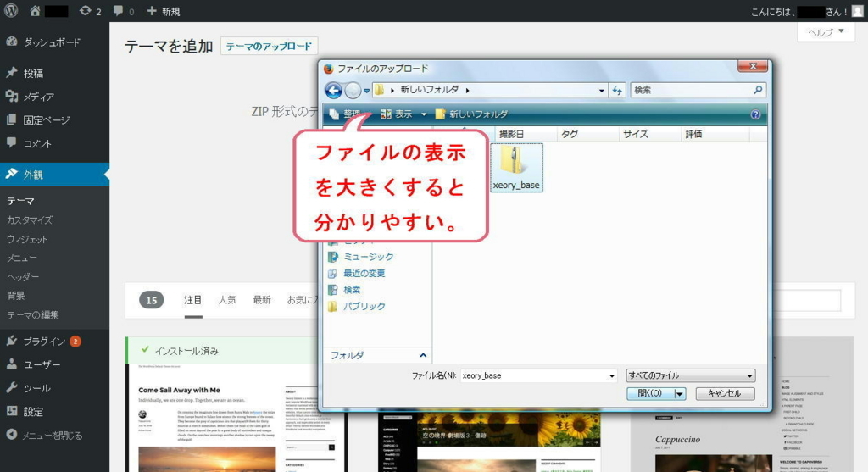
Task: Sort by 評価 column header
Action: [x=715, y=134]
